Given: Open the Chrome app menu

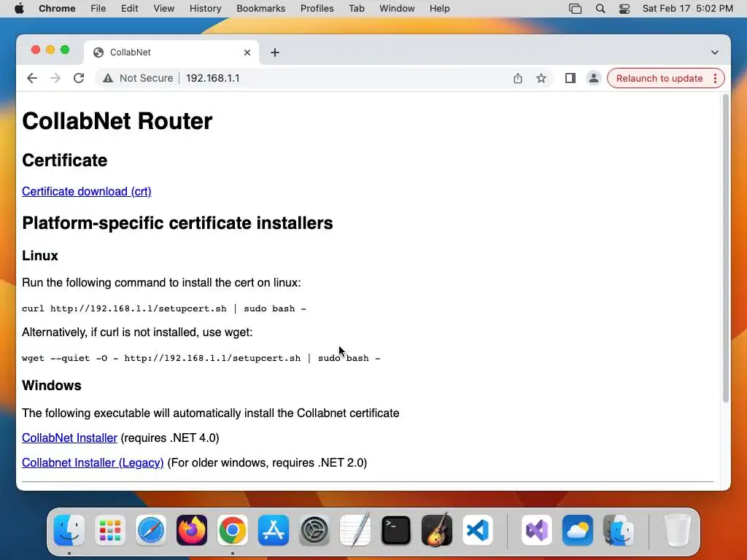Looking at the screenshot, I should coord(57,9).
